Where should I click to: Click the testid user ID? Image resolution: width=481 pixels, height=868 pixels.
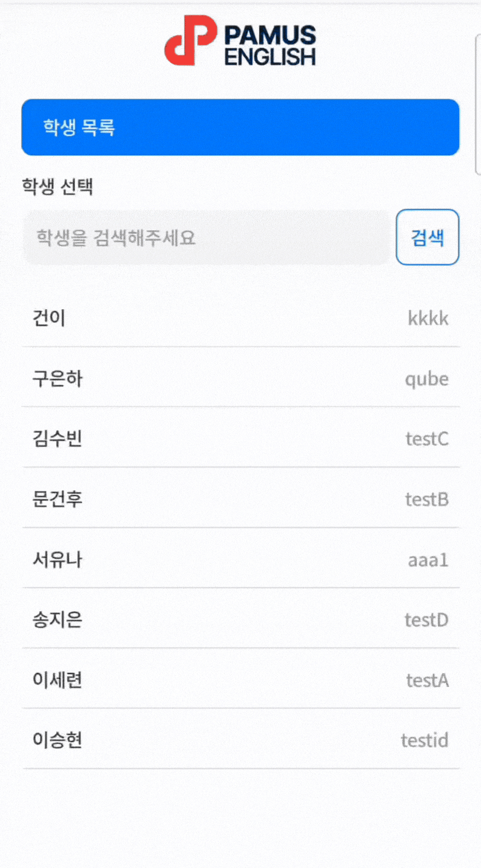pyautogui.click(x=424, y=740)
